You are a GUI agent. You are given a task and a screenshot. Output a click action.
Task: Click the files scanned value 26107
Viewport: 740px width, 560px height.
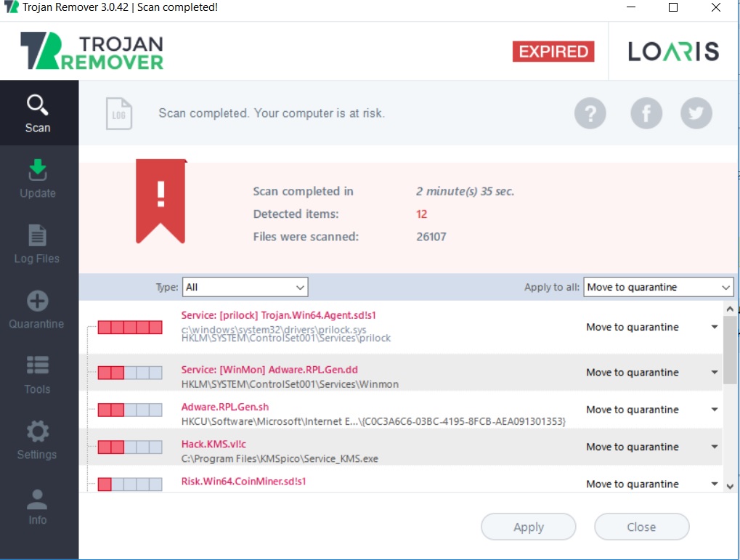pyautogui.click(x=431, y=237)
